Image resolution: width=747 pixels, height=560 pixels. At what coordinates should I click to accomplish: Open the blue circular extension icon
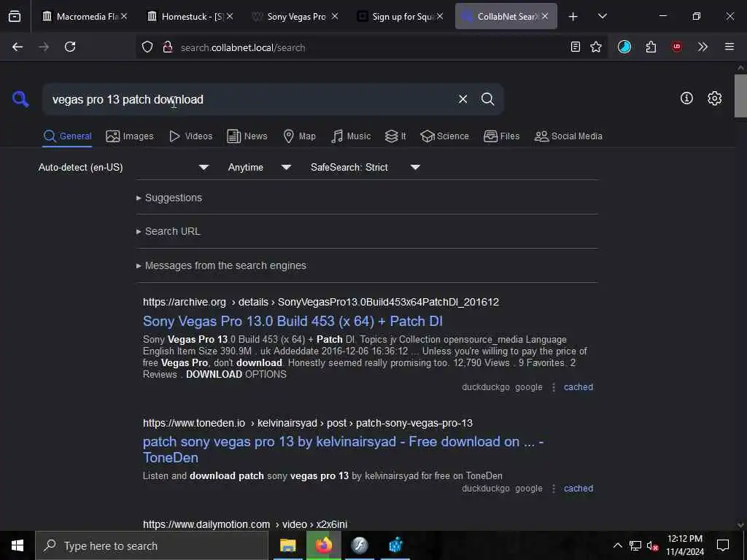[x=624, y=47]
